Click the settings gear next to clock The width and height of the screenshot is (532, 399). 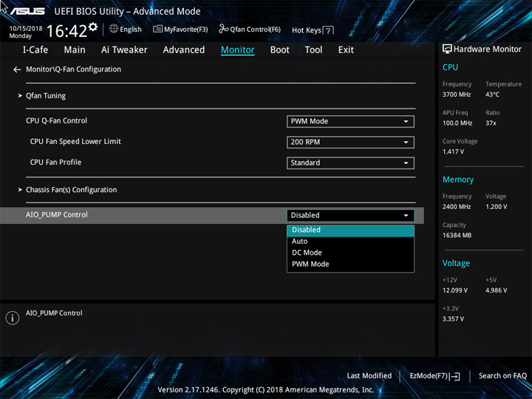93,27
